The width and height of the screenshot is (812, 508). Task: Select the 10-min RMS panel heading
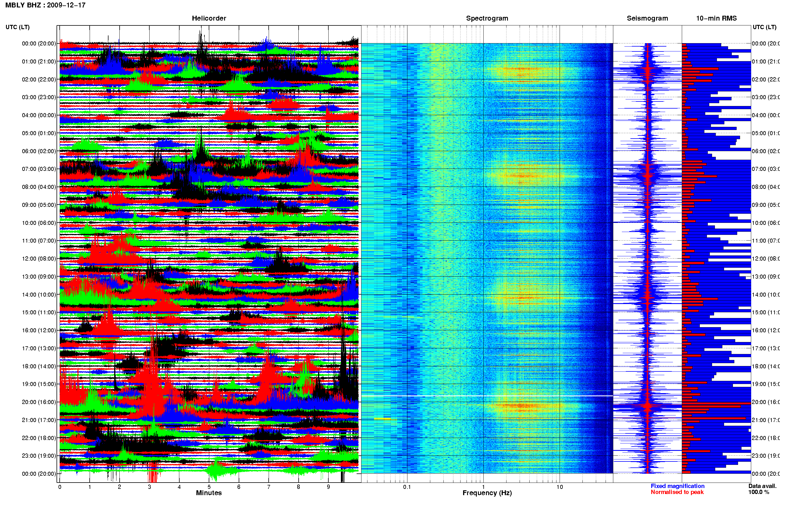click(x=716, y=18)
